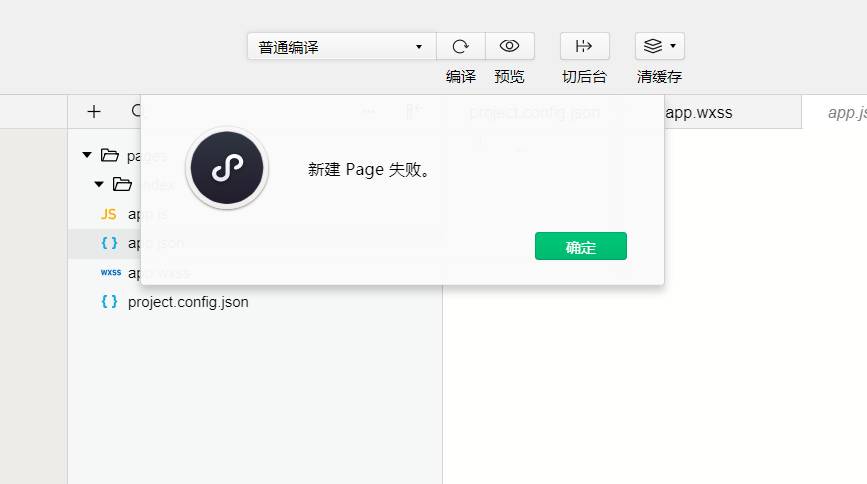This screenshot has height=484, width=867.
Task: Switch to the app.wxss editor tab
Action: 699,113
